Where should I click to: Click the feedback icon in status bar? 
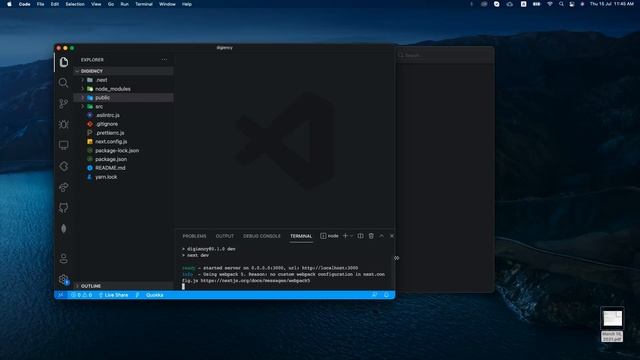click(374, 295)
